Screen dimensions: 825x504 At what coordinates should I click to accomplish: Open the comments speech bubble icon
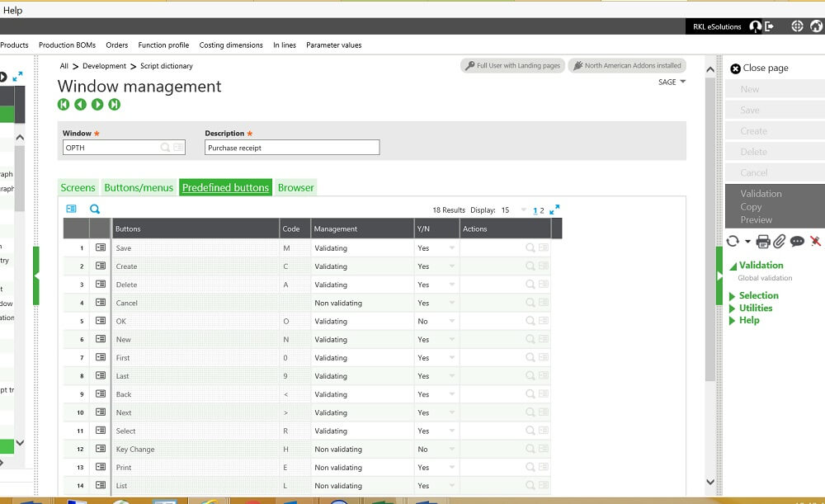(x=797, y=241)
